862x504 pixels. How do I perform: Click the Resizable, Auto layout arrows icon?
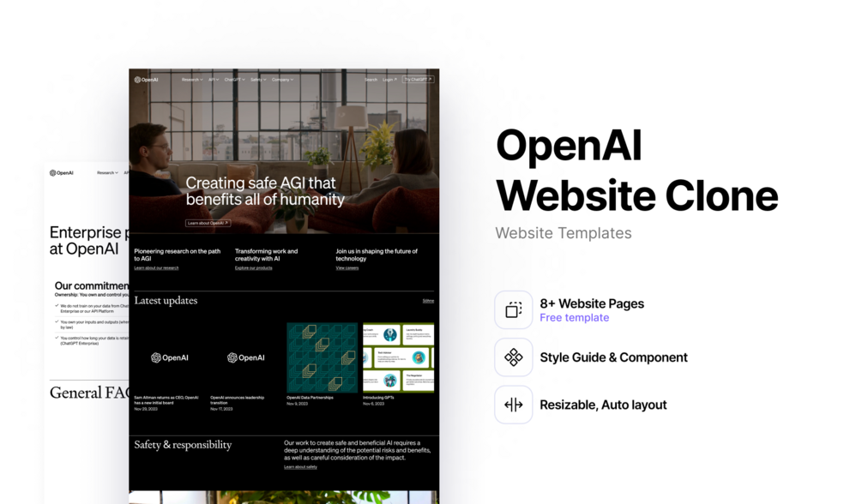click(514, 405)
